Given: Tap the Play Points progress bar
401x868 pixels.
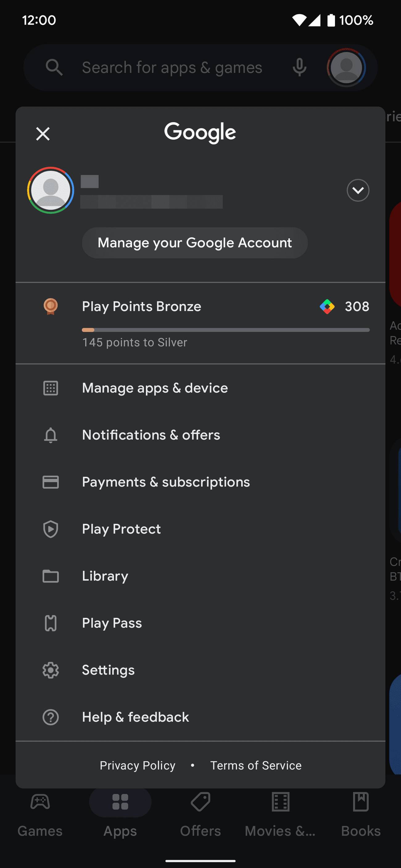Looking at the screenshot, I should 225,330.
